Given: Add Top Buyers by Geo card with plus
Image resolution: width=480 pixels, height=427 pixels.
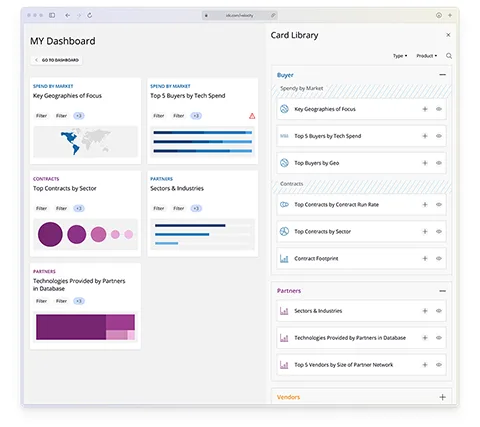Looking at the screenshot, I should [x=425, y=163].
